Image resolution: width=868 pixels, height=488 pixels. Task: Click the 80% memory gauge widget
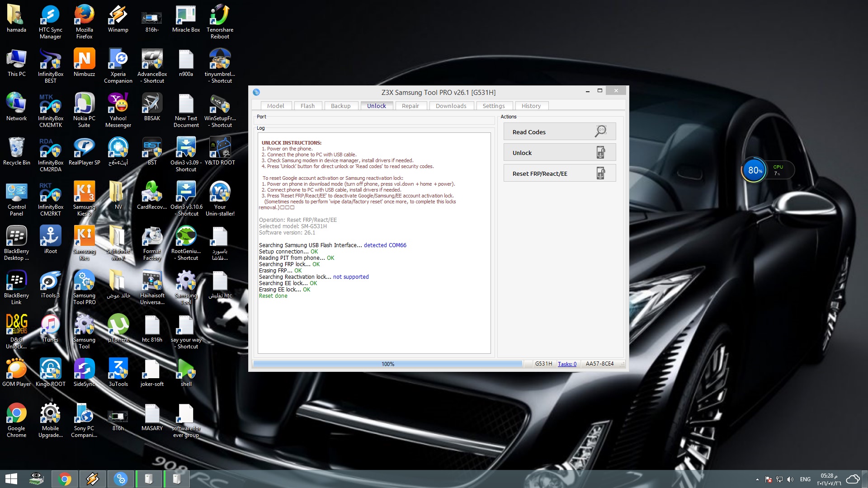click(x=754, y=170)
